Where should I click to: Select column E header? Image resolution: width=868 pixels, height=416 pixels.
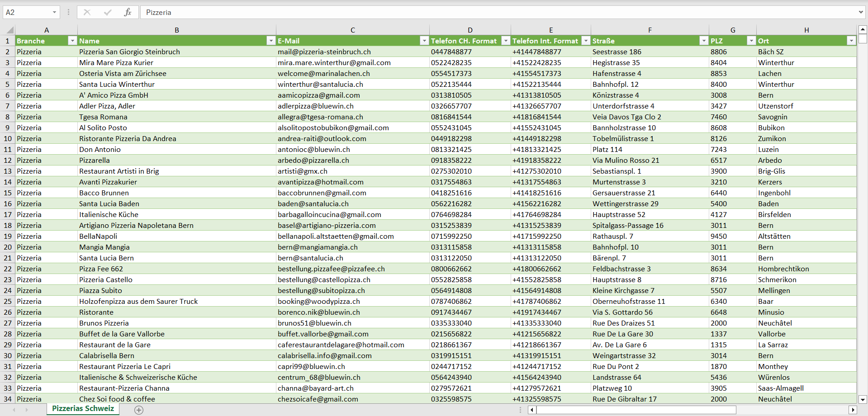click(551, 30)
